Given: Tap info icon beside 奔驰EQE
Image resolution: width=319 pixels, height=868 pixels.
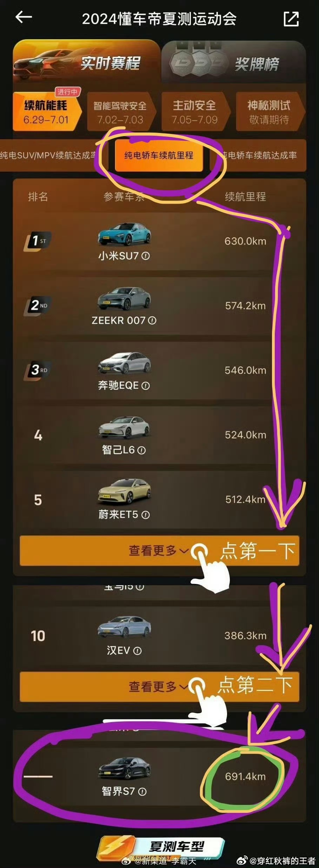Looking at the screenshot, I should pyautogui.click(x=146, y=386).
